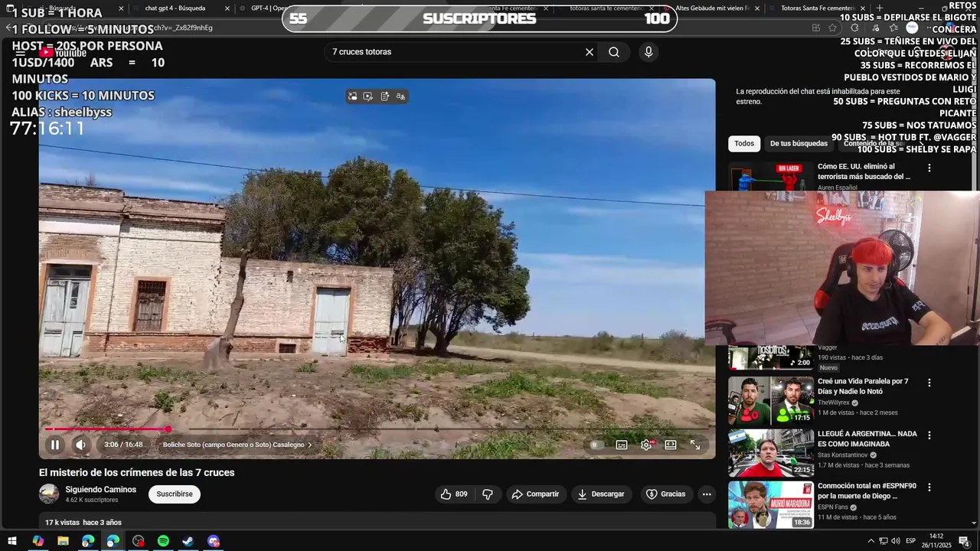This screenshot has height=551, width=980.
Task: Show hidden system tray icons chevron
Action: pyautogui.click(x=871, y=541)
